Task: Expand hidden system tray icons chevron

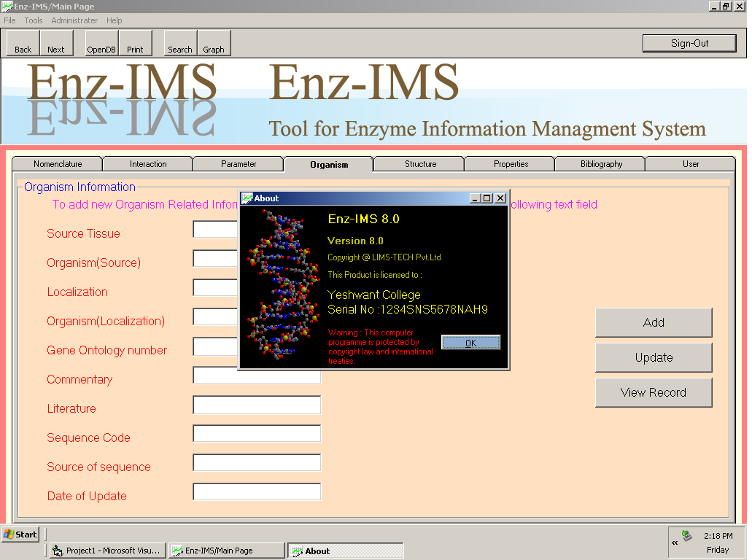Action: [675, 542]
